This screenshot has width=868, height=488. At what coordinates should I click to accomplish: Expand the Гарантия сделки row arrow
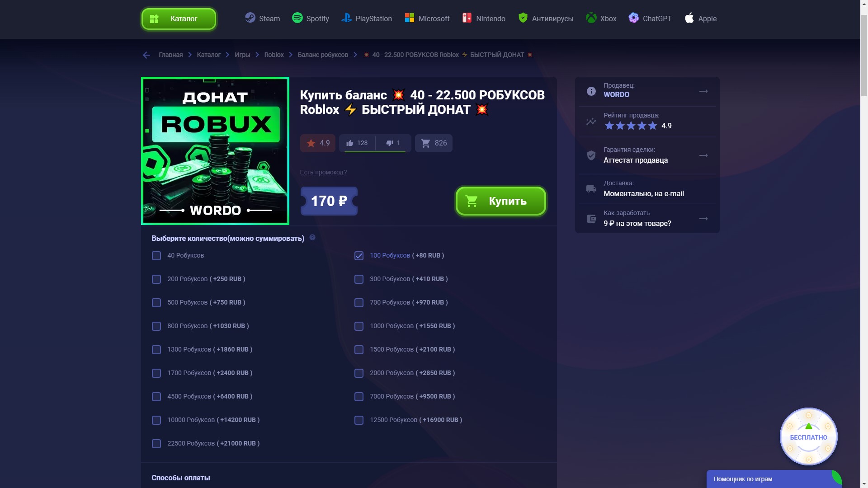click(703, 155)
